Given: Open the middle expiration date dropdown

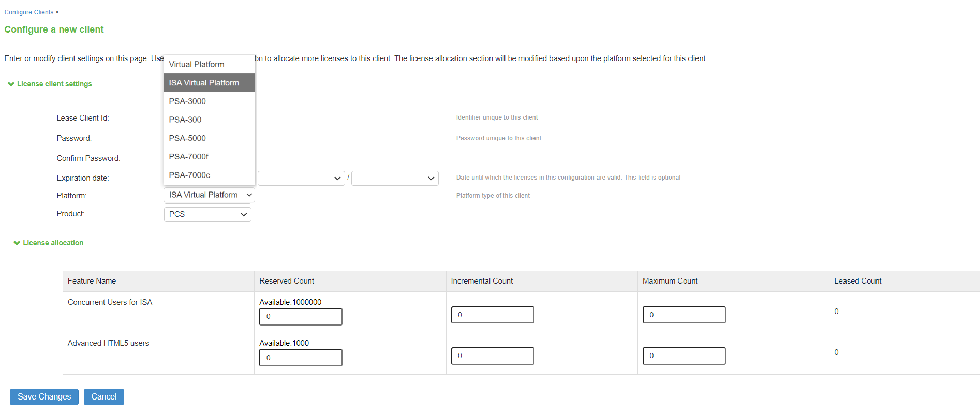Looking at the screenshot, I should coord(301,178).
